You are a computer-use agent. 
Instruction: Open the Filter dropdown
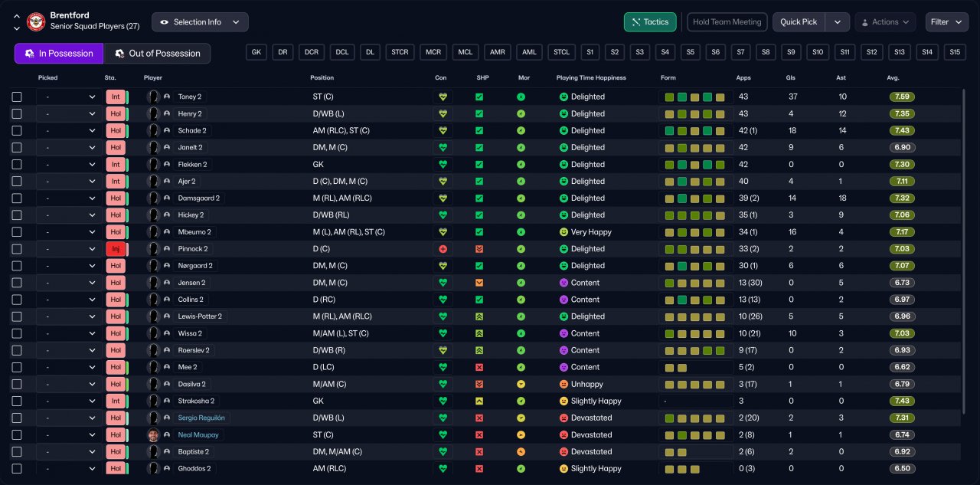[x=946, y=22]
